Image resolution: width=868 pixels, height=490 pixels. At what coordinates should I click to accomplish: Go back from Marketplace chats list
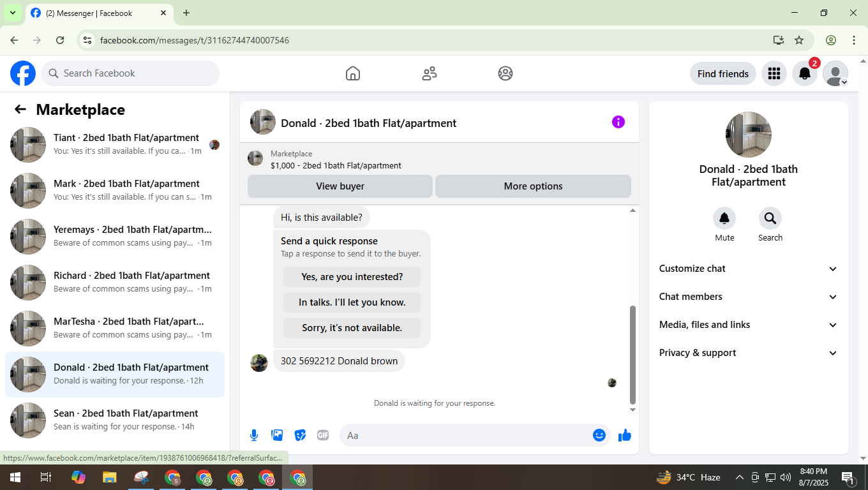20,110
